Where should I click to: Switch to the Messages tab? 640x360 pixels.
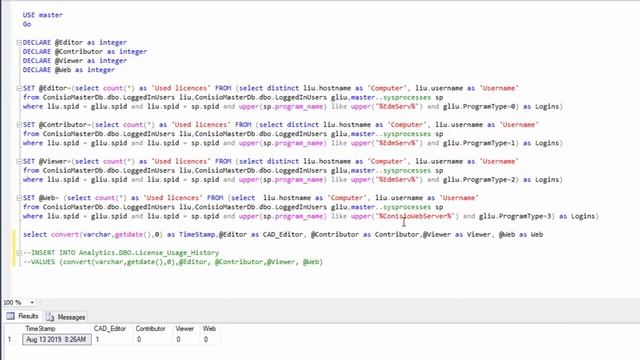66,317
